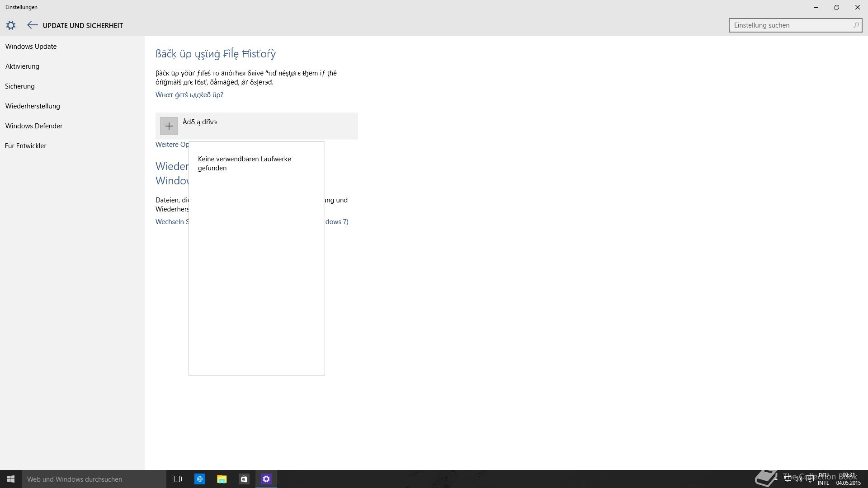Open the 'What gets backed up?' link
The height and width of the screenshot is (488, 868).
[189, 95]
